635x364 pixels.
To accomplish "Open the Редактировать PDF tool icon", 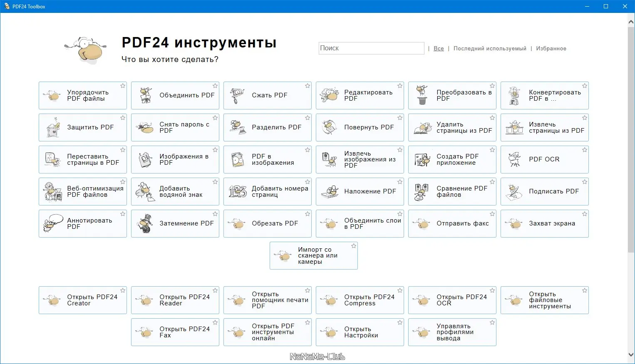I will point(330,96).
